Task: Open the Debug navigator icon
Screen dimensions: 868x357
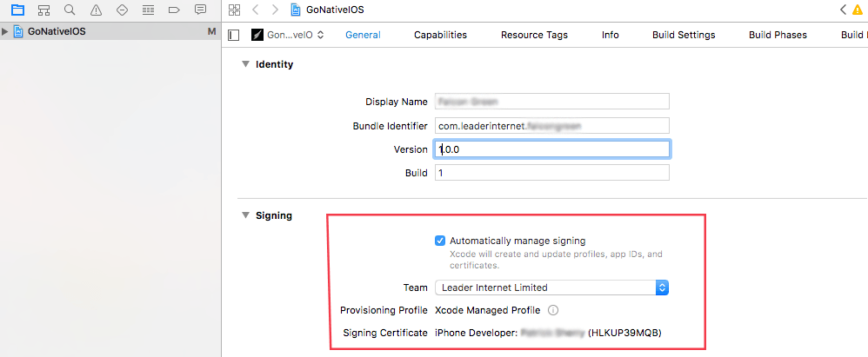Action: pos(148,10)
